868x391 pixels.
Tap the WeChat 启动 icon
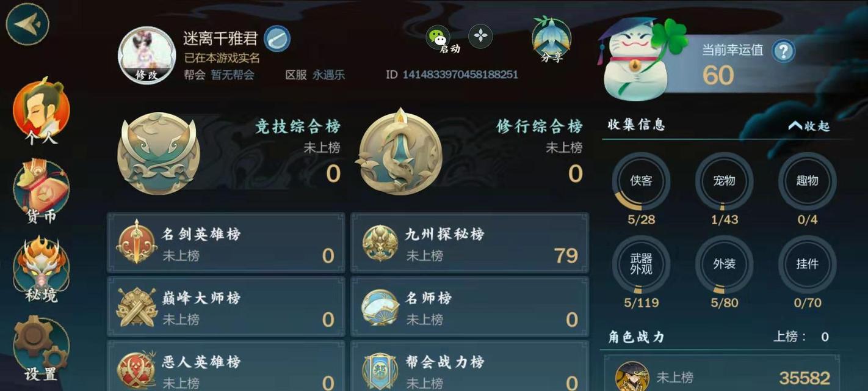[x=439, y=40]
